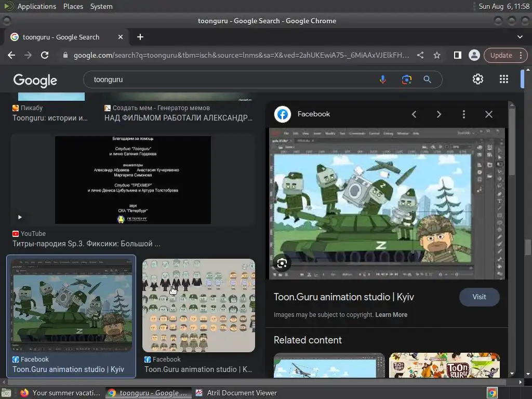Click Chrome tray icon in bottom panel
The width and height of the screenshot is (532, 399).
coord(493,393)
